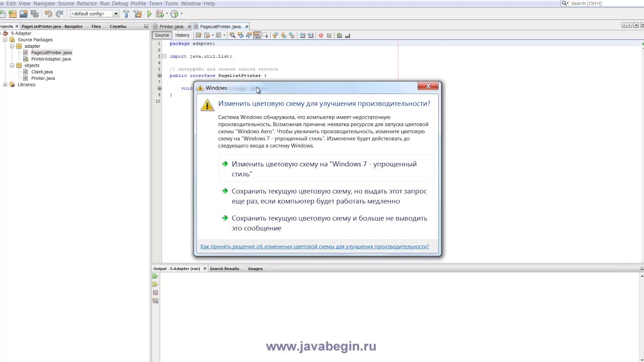This screenshot has height=362, width=644.
Task: Click the Last Edit editor icon
Action: pyautogui.click(x=198, y=35)
